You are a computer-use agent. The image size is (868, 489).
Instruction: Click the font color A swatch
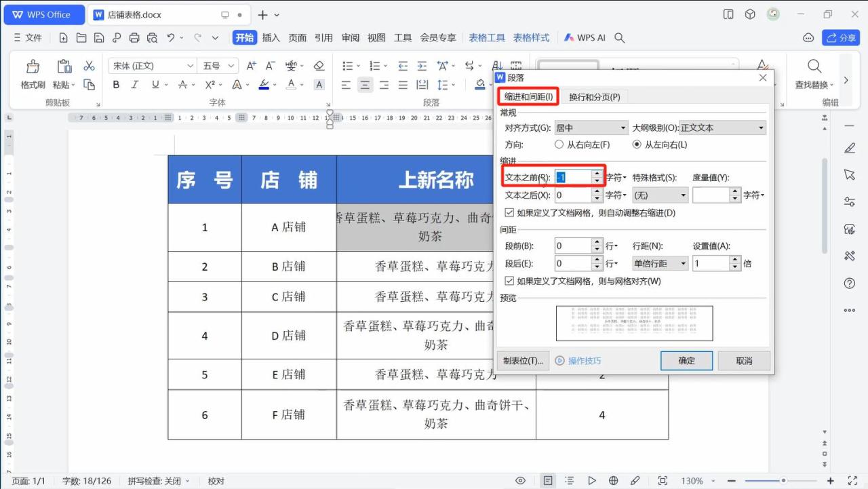tap(291, 85)
